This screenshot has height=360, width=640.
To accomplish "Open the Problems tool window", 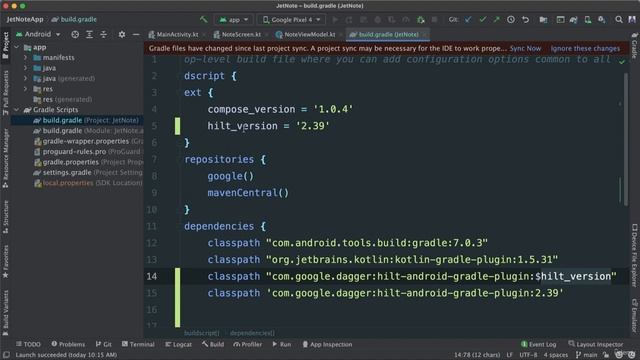I will [x=68, y=344].
